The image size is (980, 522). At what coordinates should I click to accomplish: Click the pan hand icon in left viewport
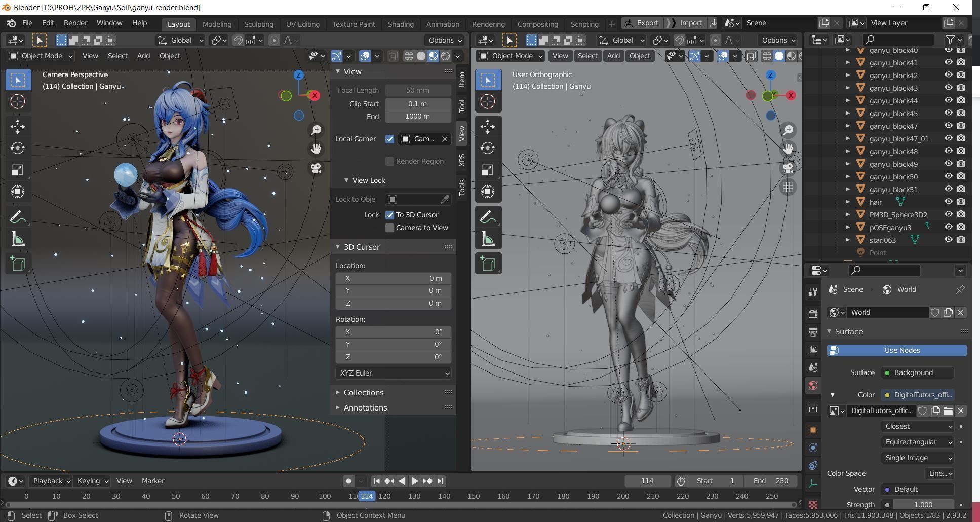(316, 149)
